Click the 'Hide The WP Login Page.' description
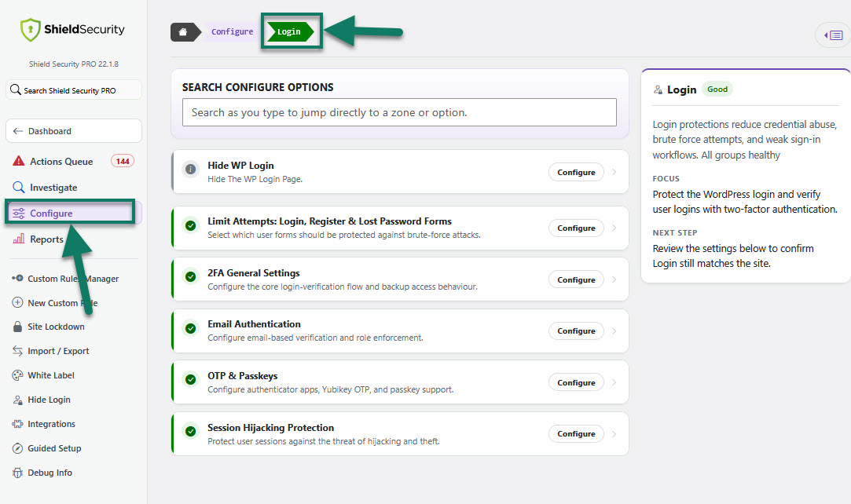Image resolution: width=851 pixels, height=504 pixels. (x=255, y=179)
